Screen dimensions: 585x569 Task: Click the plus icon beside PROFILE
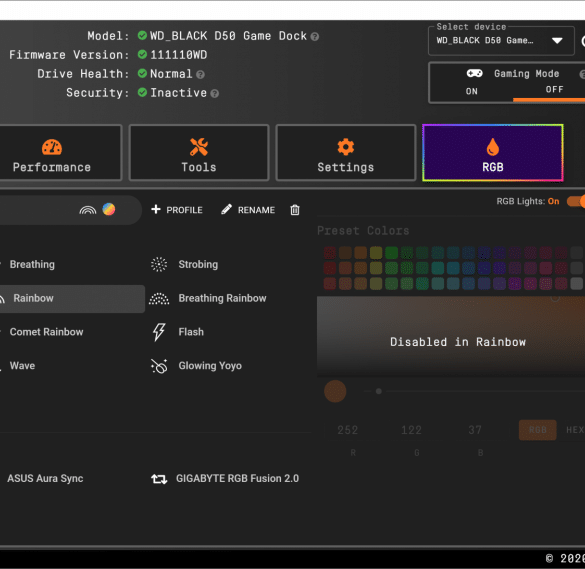(156, 209)
